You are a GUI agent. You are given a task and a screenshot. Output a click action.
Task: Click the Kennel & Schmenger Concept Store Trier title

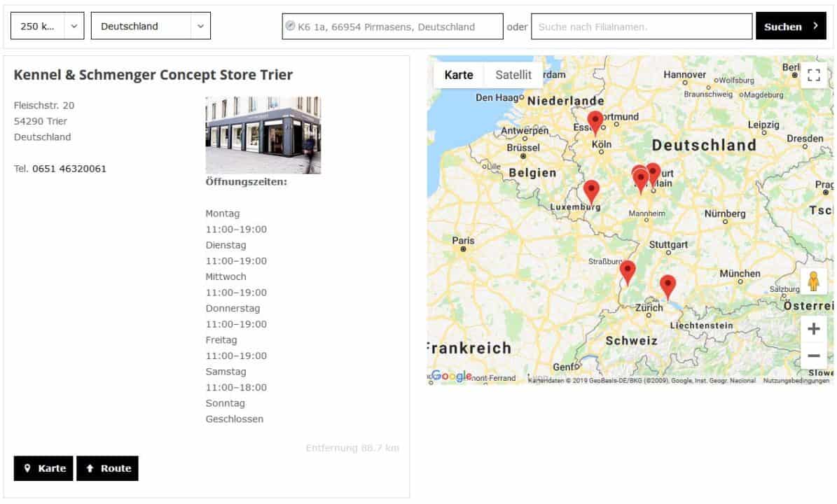click(x=153, y=75)
